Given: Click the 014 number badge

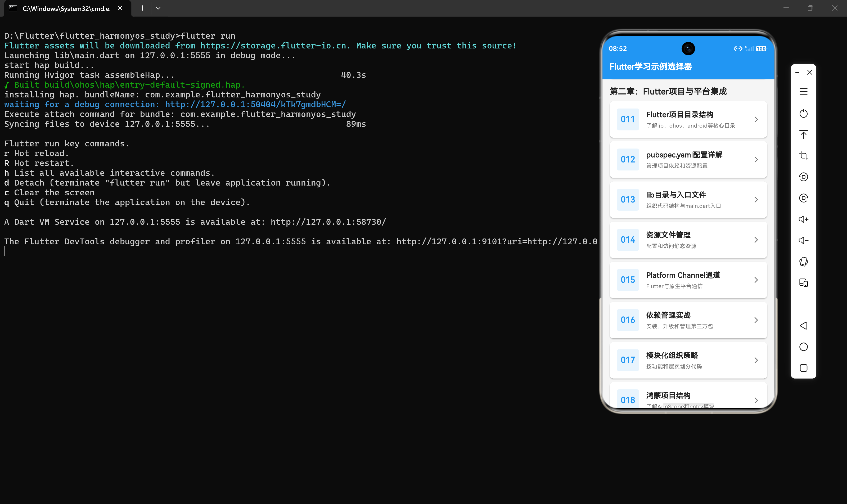Looking at the screenshot, I should [x=628, y=240].
